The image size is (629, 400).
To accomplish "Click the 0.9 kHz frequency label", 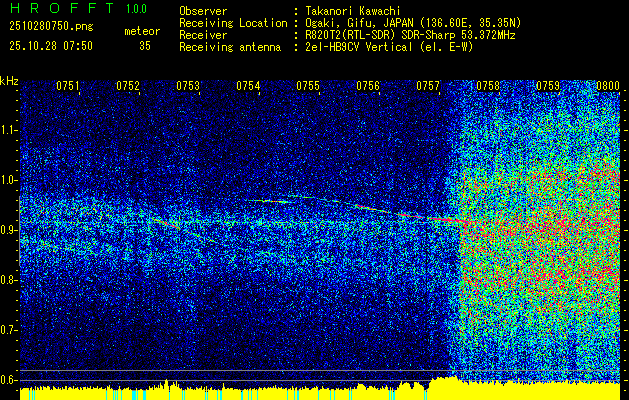I will [8, 230].
